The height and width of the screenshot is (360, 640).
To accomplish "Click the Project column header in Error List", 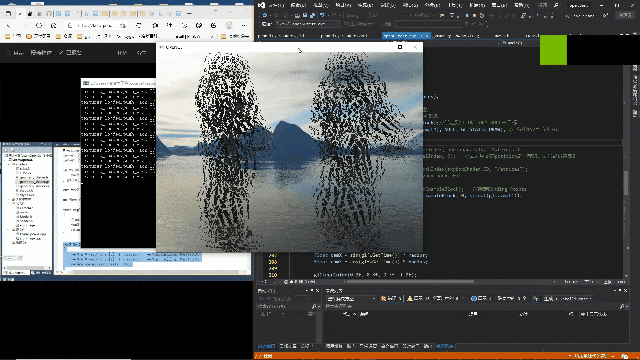I will click(473, 314).
